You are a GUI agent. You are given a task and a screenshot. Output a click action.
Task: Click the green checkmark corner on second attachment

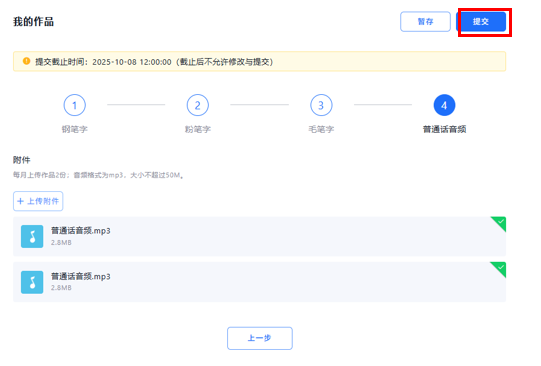pyautogui.click(x=499, y=269)
